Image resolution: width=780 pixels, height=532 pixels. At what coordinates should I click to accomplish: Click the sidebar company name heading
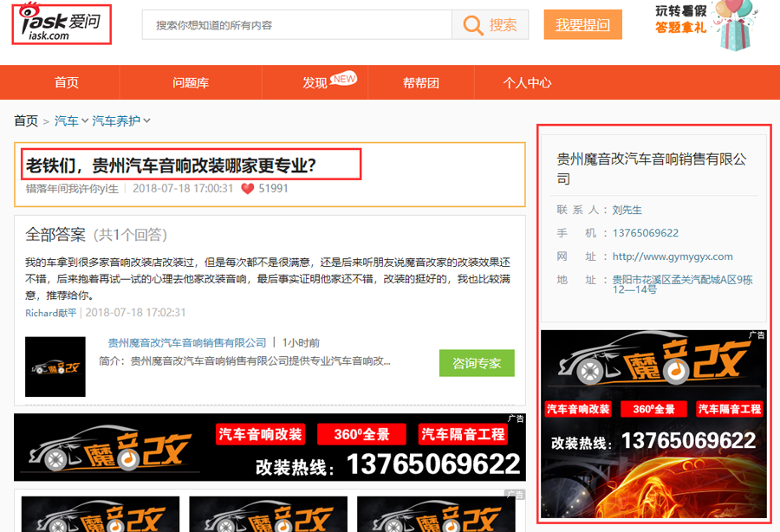pos(652,169)
